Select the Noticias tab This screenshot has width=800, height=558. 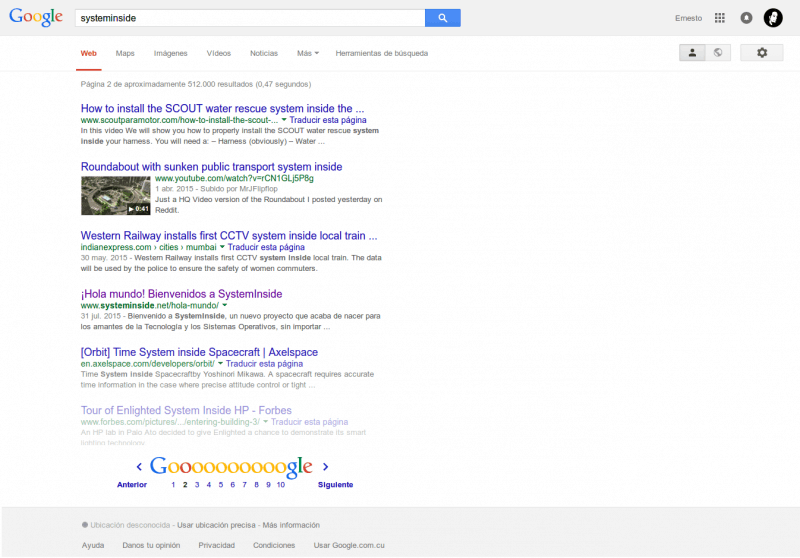click(264, 53)
